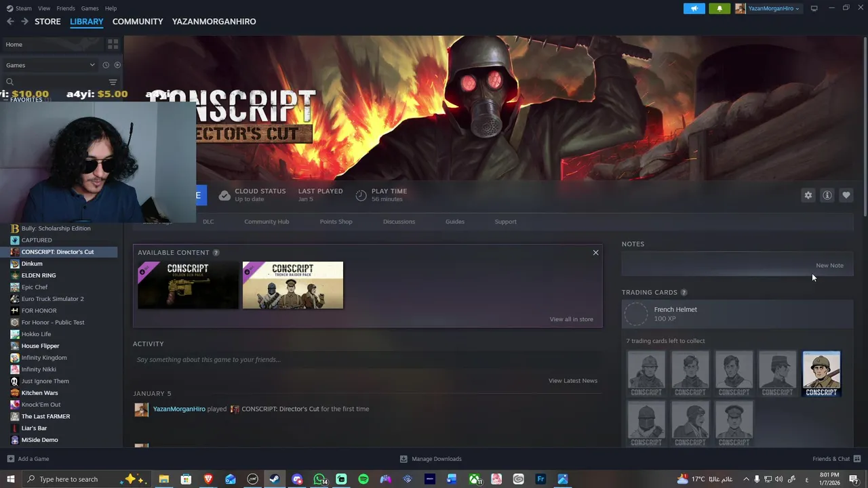Open game settings gear icon
This screenshot has width=868, height=488.
tap(808, 195)
